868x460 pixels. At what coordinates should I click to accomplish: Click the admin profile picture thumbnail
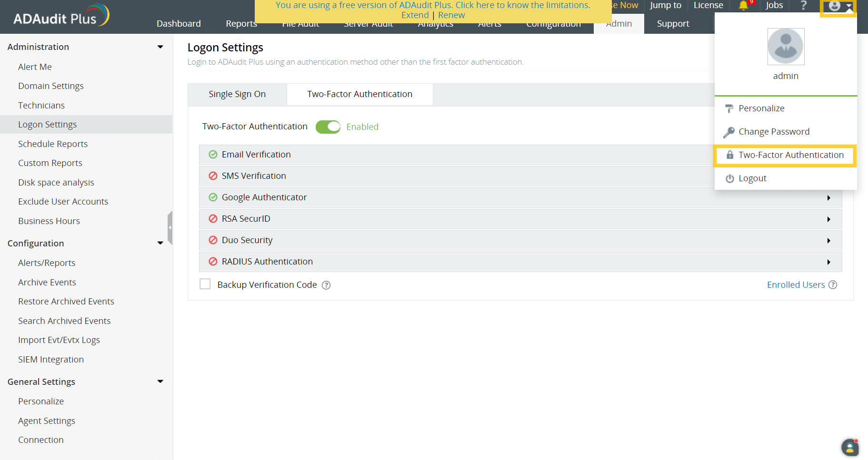786,47
